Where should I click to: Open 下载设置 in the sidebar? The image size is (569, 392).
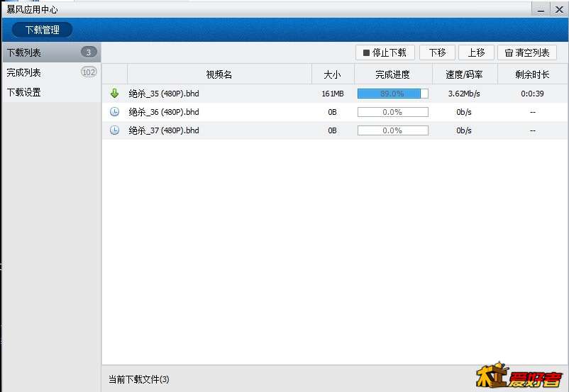click(x=52, y=92)
